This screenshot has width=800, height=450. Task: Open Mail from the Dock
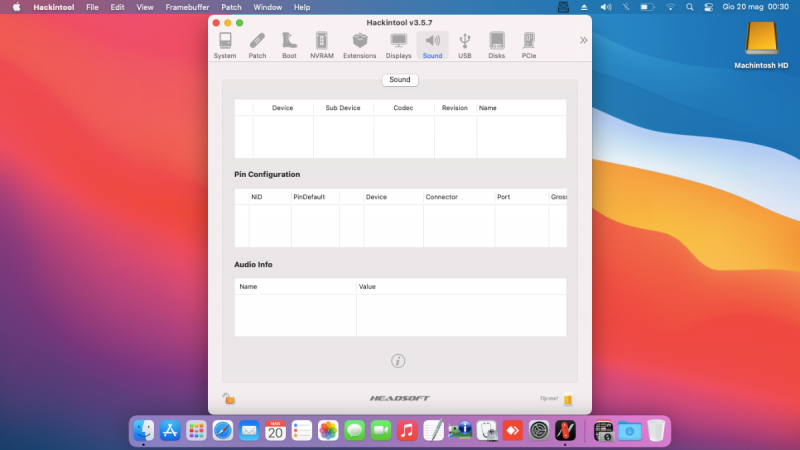pyautogui.click(x=249, y=431)
